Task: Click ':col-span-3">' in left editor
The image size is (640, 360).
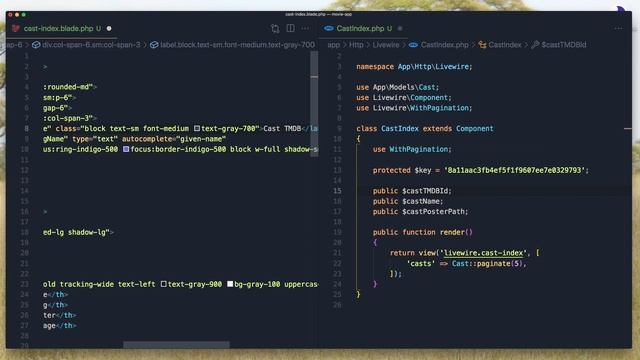Action: (70, 118)
